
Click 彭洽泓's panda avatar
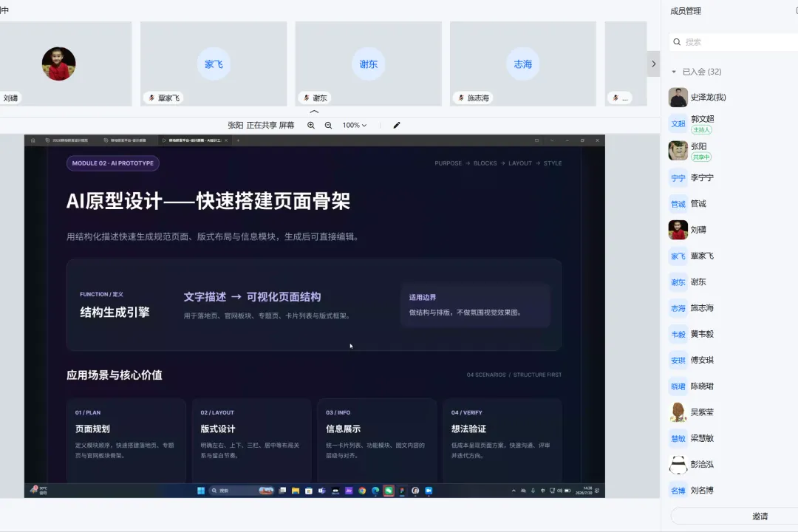click(678, 464)
